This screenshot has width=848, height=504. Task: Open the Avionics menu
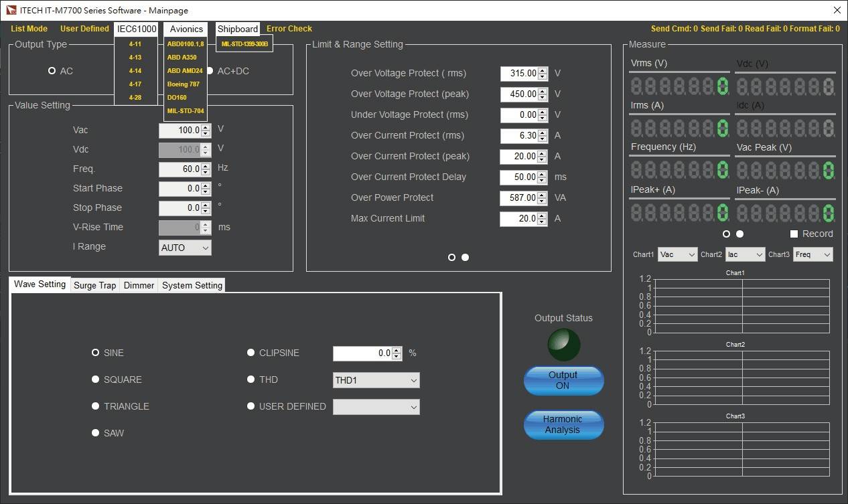[x=186, y=29]
